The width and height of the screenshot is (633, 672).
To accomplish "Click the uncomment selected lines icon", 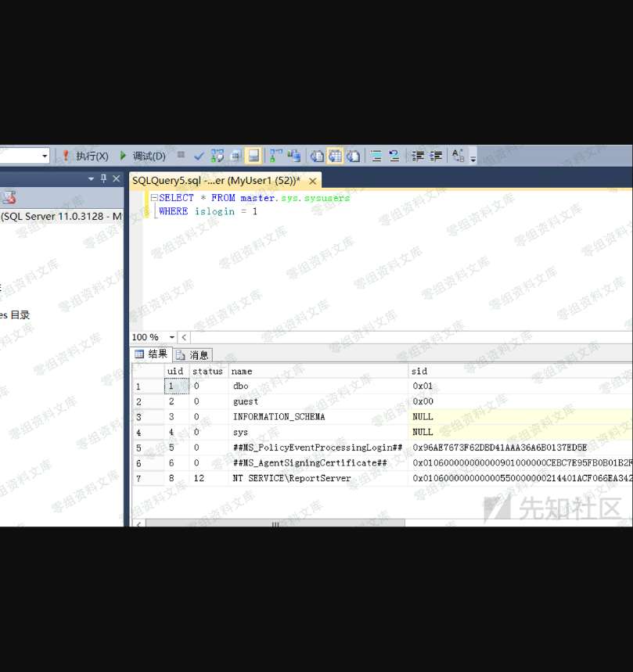I will tap(394, 156).
